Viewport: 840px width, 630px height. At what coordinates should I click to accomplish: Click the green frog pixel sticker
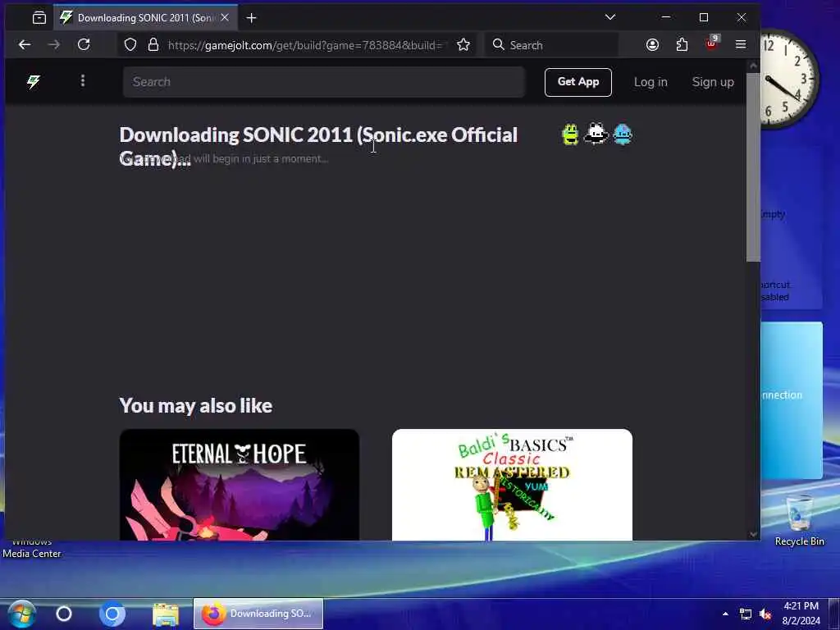click(571, 134)
